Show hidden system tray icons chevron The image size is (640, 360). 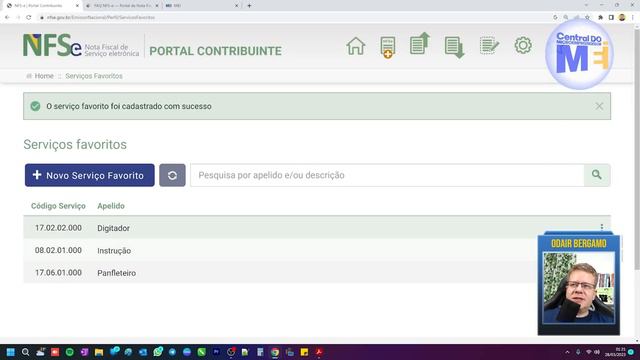click(567, 352)
